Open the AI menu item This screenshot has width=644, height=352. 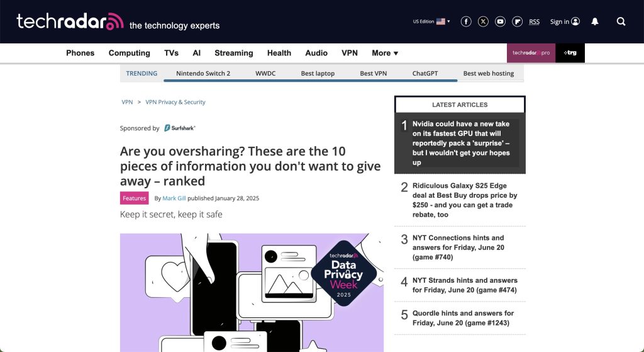pos(197,53)
